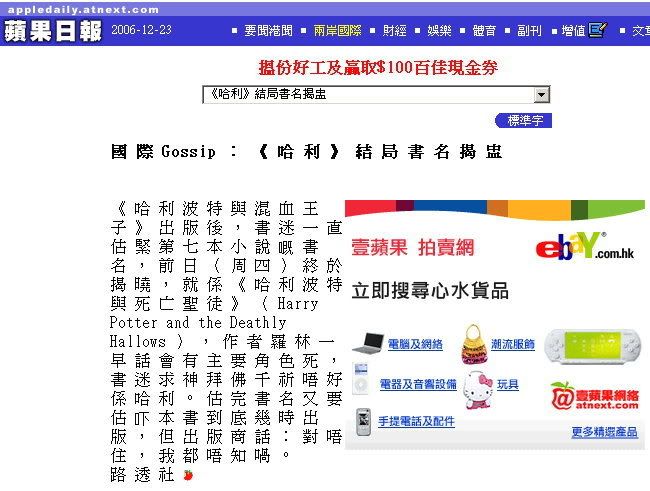Go to 娛樂 entertainment section
650x491 pixels.
point(439,30)
